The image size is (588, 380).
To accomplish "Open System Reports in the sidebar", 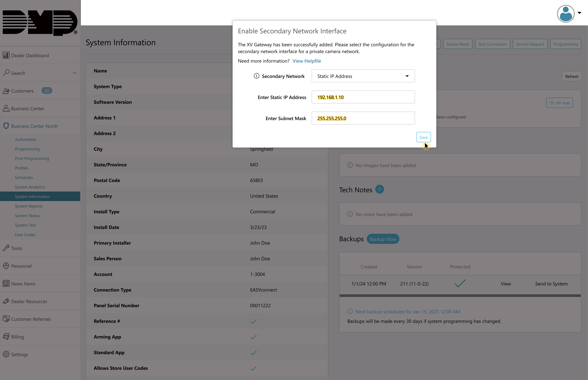I will click(29, 206).
